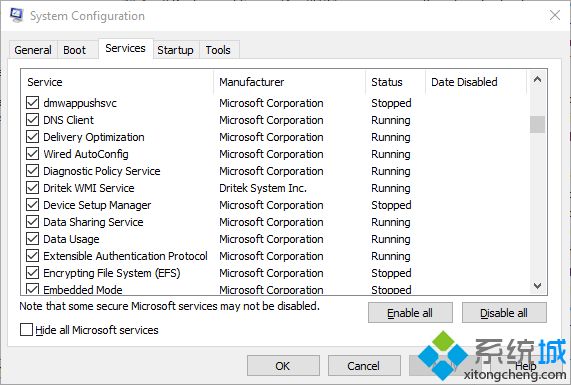
Task: Click Running status of Data Sharing Service
Action: pyautogui.click(x=391, y=222)
